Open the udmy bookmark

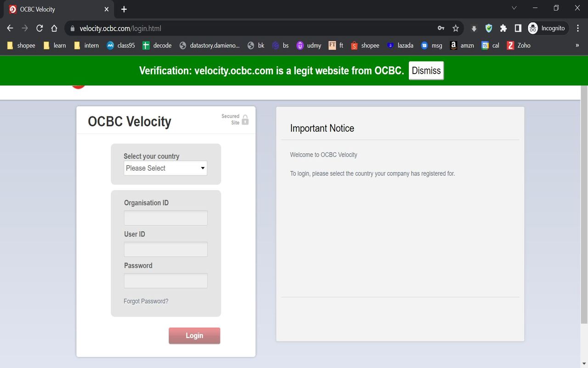tap(309, 45)
